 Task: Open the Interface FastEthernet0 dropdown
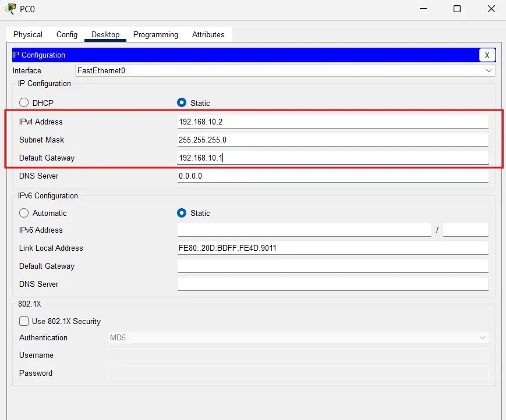pos(285,70)
